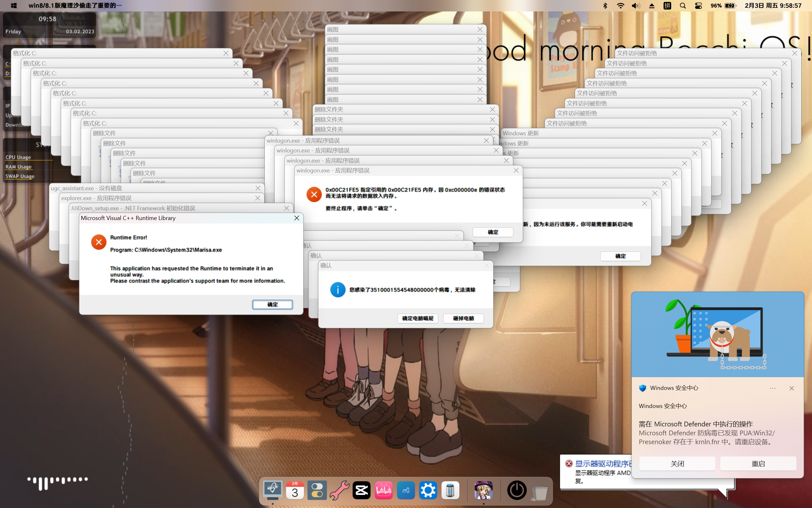Choose the 砸掉电脑 button
This screenshot has height=508, width=812.
pos(463,318)
